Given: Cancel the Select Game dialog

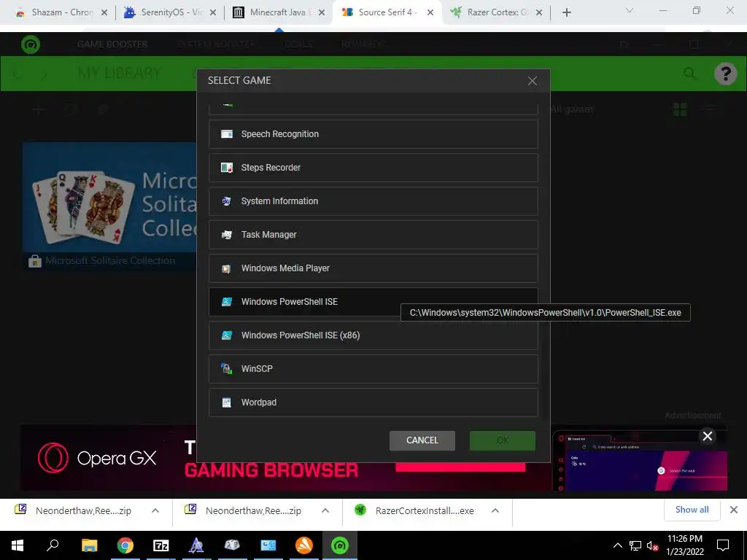Looking at the screenshot, I should pyautogui.click(x=422, y=440).
